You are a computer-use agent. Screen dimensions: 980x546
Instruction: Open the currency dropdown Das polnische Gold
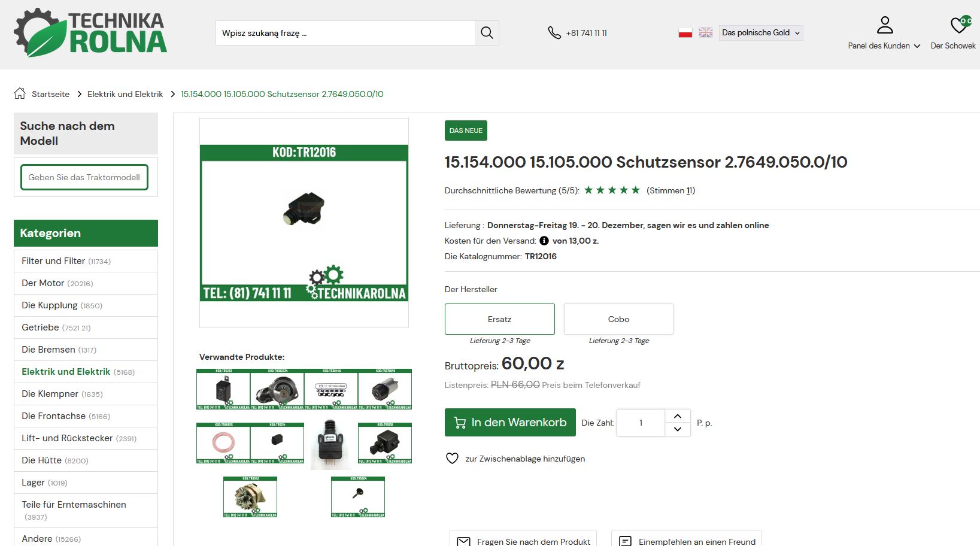(x=760, y=33)
